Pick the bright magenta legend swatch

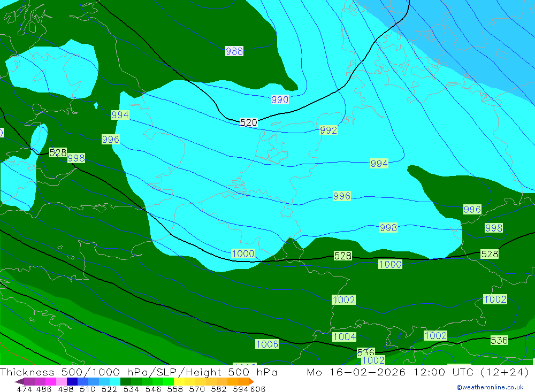pos(50,381)
